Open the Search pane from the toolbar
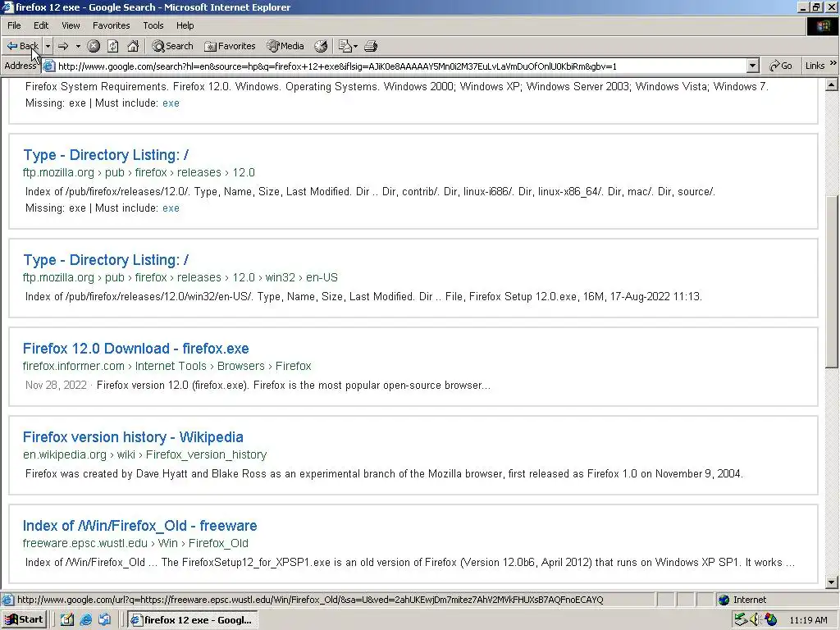This screenshot has height=630, width=840. point(172,46)
